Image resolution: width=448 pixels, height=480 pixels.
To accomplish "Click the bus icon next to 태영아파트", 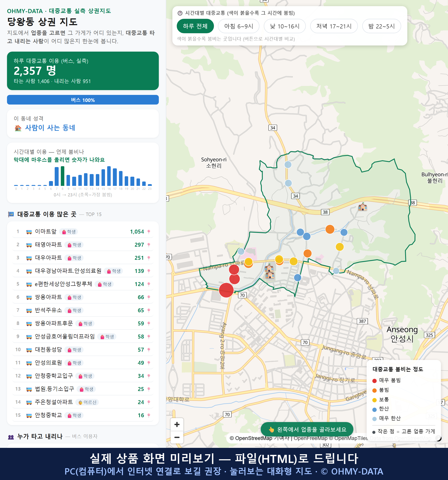I will click(29, 245).
